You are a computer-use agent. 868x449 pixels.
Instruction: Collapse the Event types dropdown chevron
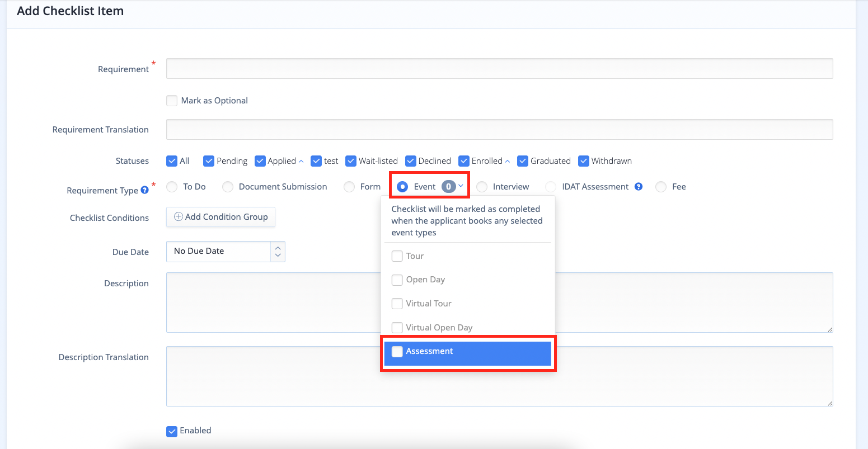coord(461,186)
